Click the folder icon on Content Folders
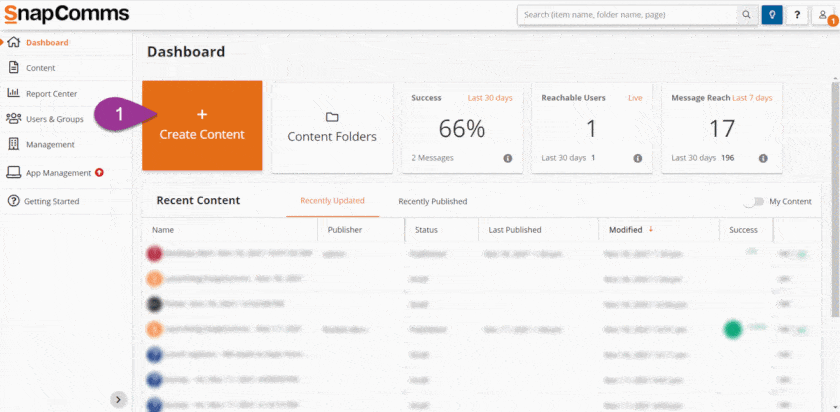This screenshot has height=412, width=840. (x=332, y=117)
